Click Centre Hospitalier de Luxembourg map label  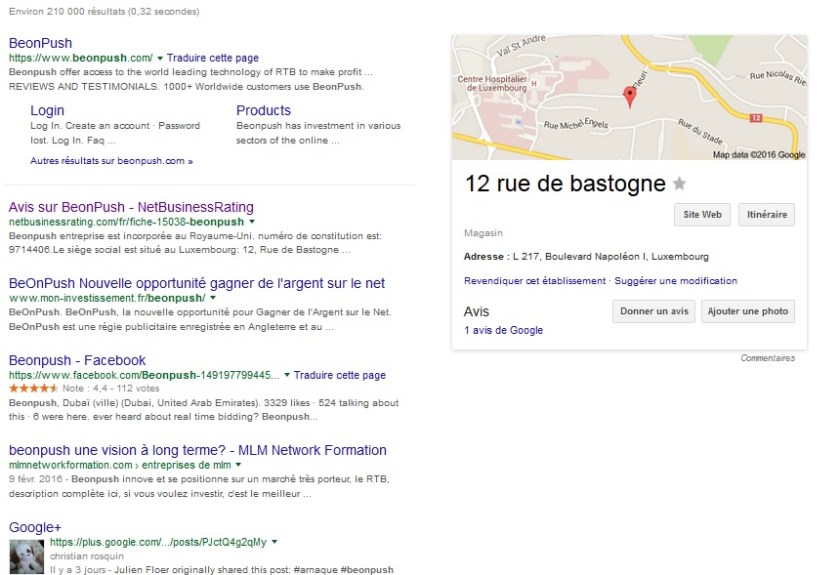pyautogui.click(x=492, y=83)
